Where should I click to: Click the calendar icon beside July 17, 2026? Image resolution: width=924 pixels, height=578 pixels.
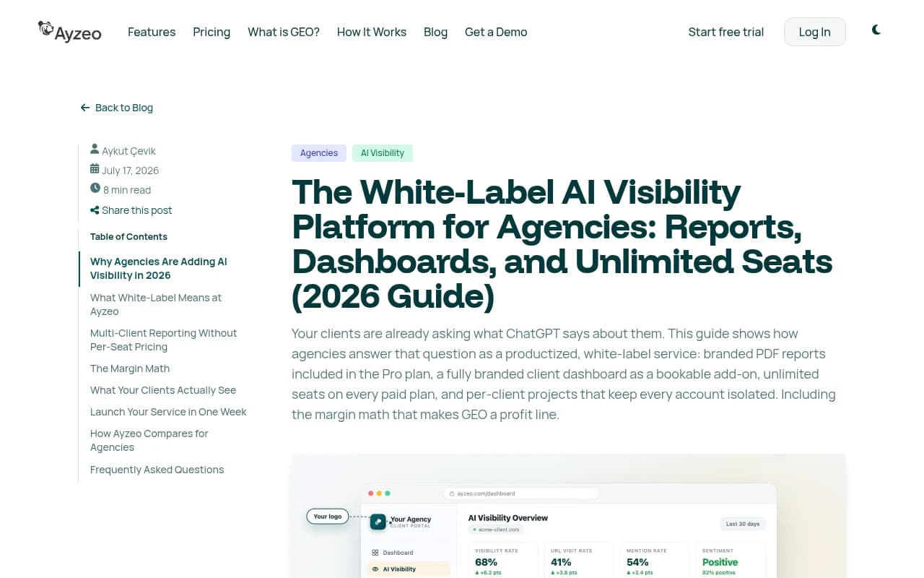click(95, 169)
